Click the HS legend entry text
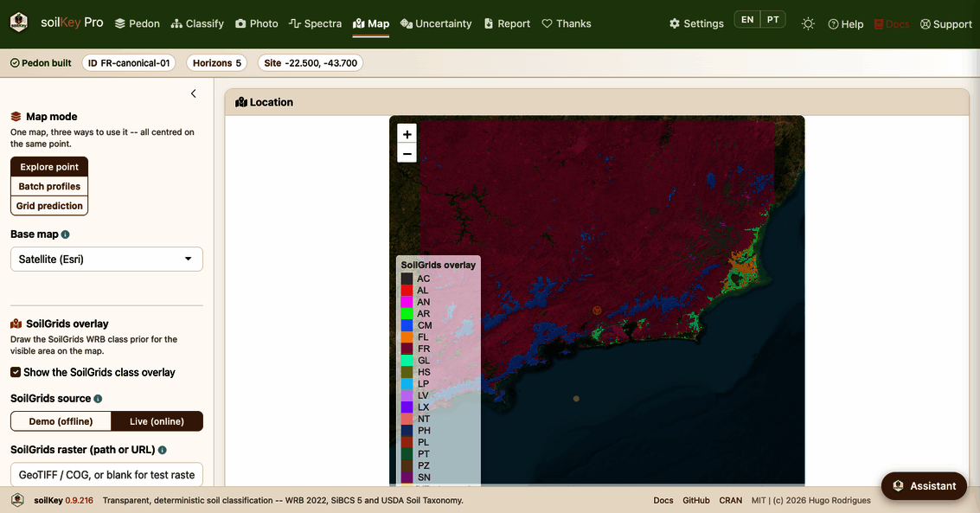980x513 pixels. (424, 372)
